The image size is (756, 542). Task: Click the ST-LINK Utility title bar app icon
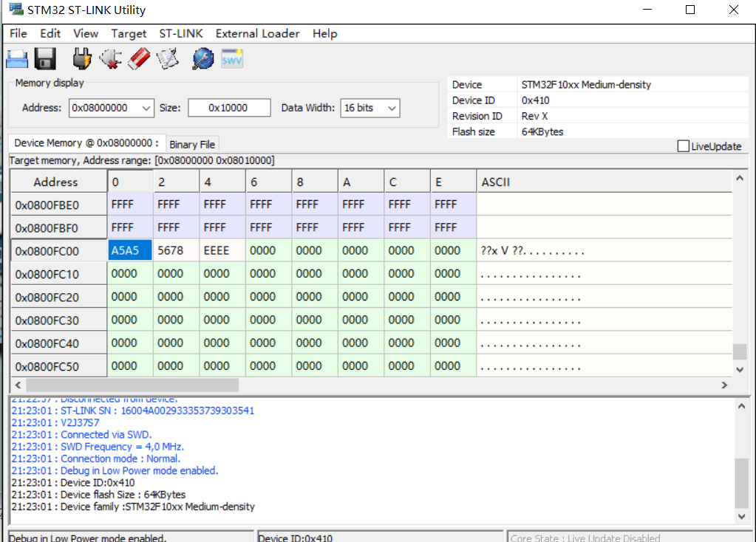click(16, 9)
